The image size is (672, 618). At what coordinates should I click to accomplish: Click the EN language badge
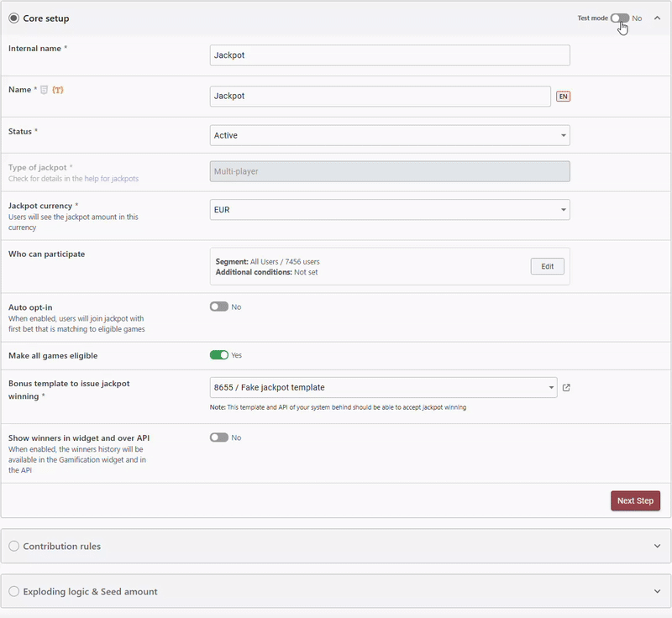563,97
